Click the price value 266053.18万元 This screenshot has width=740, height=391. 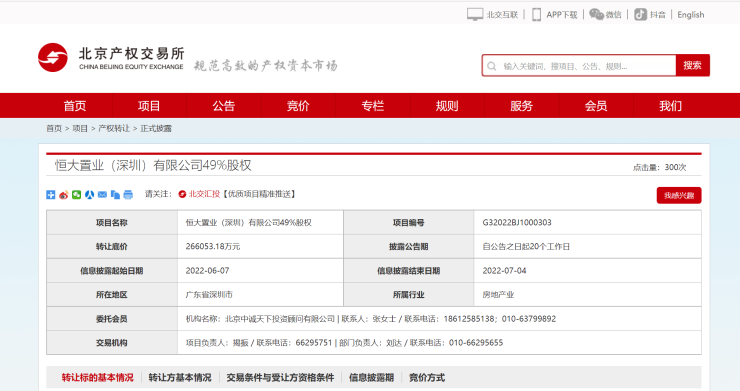pyautogui.click(x=213, y=246)
